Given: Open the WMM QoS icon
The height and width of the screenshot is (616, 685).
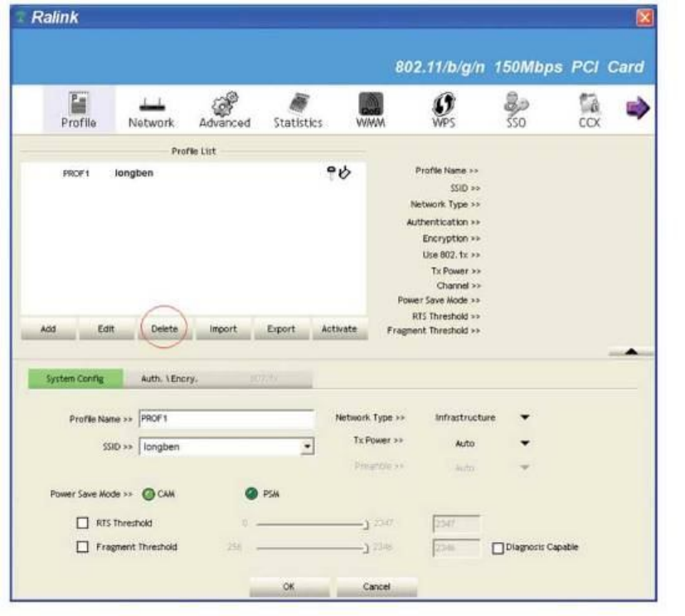Looking at the screenshot, I should click(x=371, y=109).
